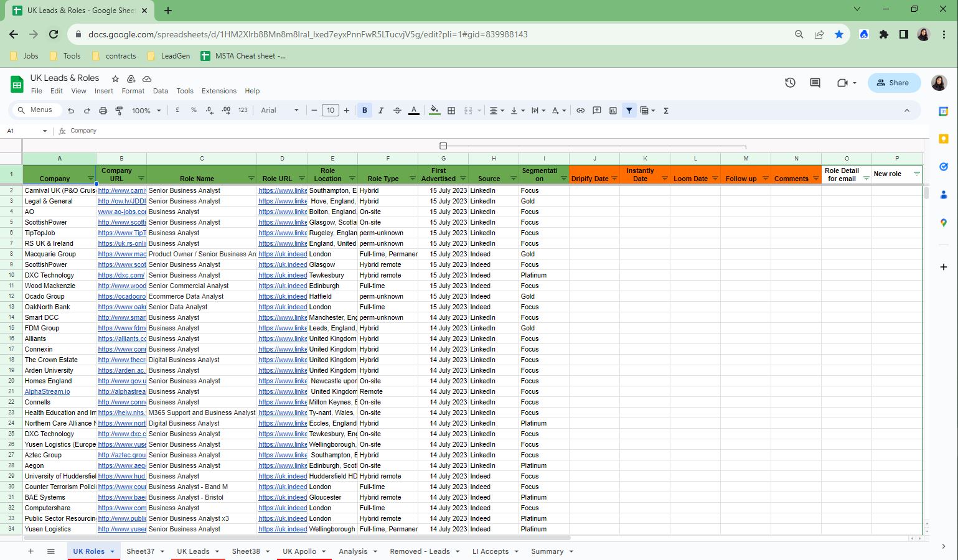The height and width of the screenshot is (560, 958).
Task: Expand the horizontal align dropdown
Action: [x=497, y=111]
